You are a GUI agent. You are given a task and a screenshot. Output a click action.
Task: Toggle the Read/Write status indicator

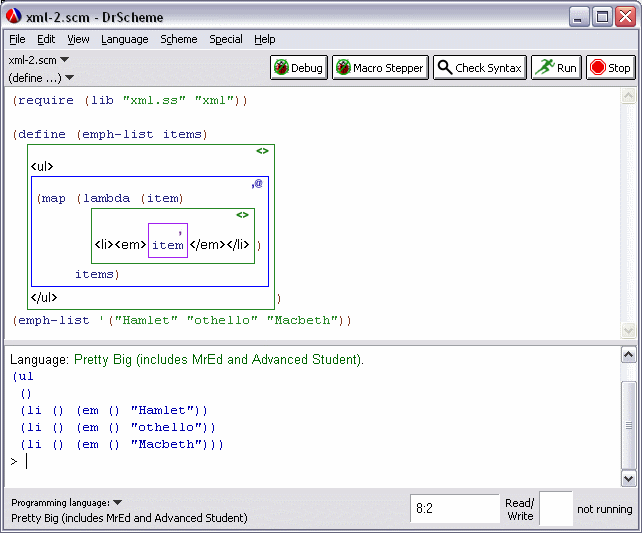point(520,509)
